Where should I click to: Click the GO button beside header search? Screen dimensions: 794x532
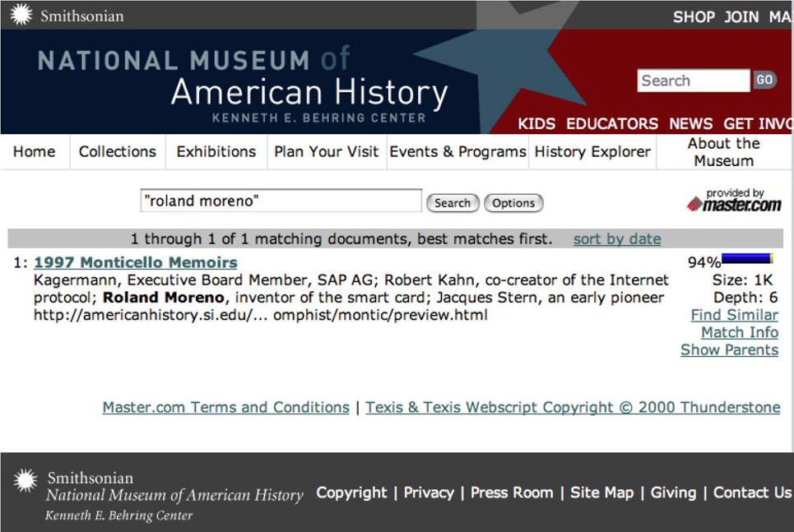764,80
